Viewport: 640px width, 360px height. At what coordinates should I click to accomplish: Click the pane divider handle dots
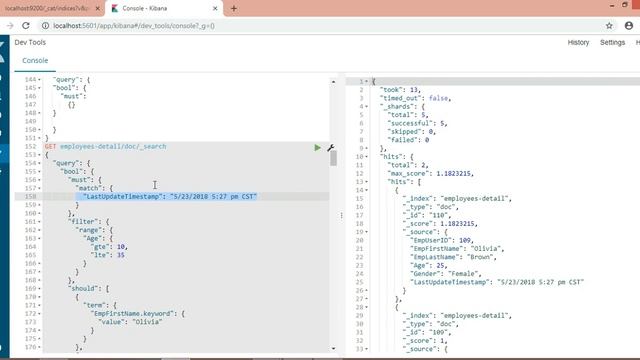coord(341,215)
